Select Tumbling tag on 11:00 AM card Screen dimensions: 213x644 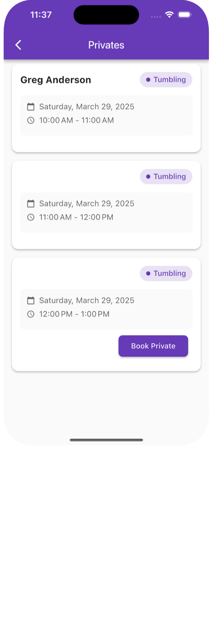(x=166, y=177)
